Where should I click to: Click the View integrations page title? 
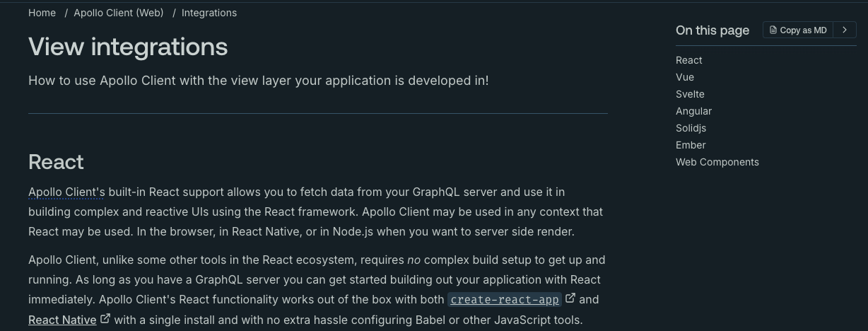128,47
